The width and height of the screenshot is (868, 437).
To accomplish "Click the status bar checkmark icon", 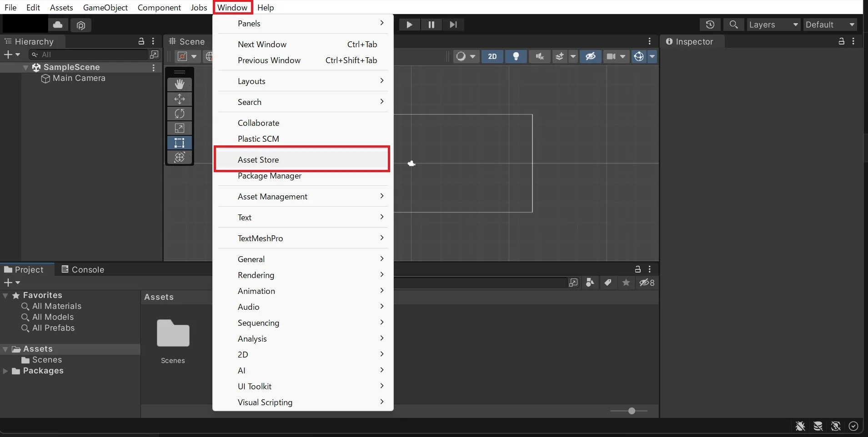I will (853, 426).
